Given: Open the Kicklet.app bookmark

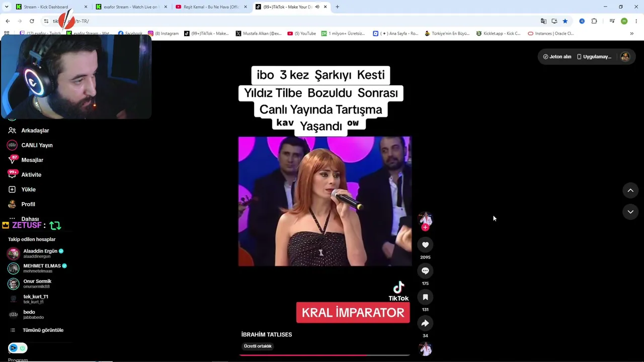Looking at the screenshot, I should (x=498, y=34).
